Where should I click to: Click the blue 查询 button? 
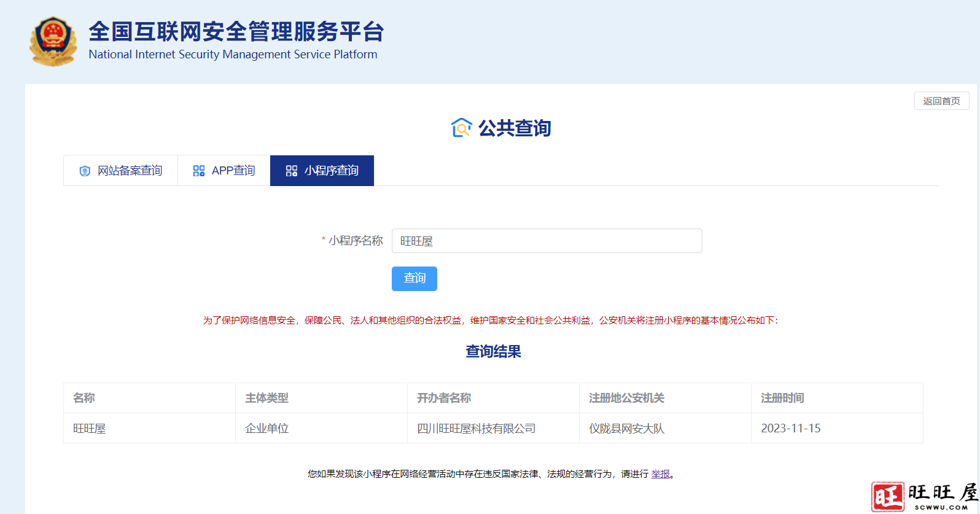414,279
